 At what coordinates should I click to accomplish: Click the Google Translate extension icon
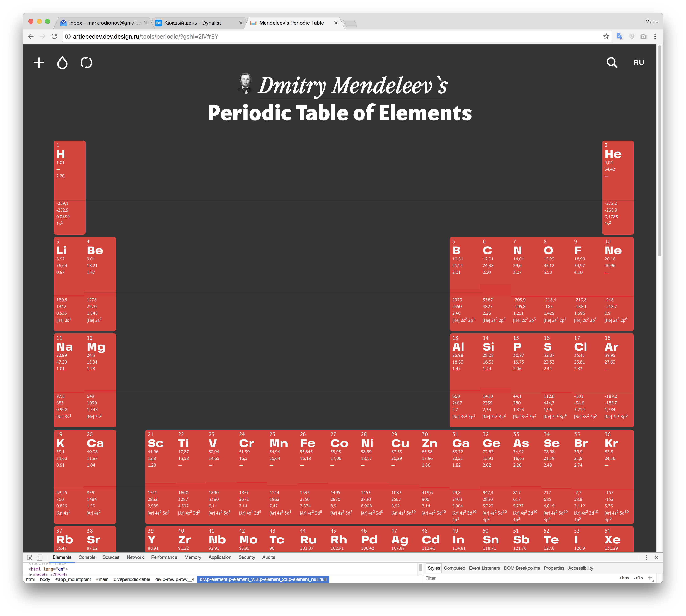point(620,37)
